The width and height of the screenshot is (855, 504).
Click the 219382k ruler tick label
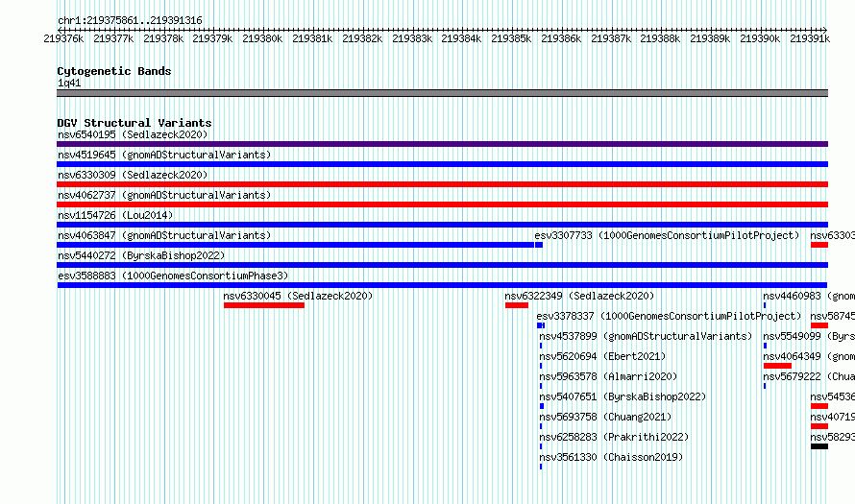(362, 38)
